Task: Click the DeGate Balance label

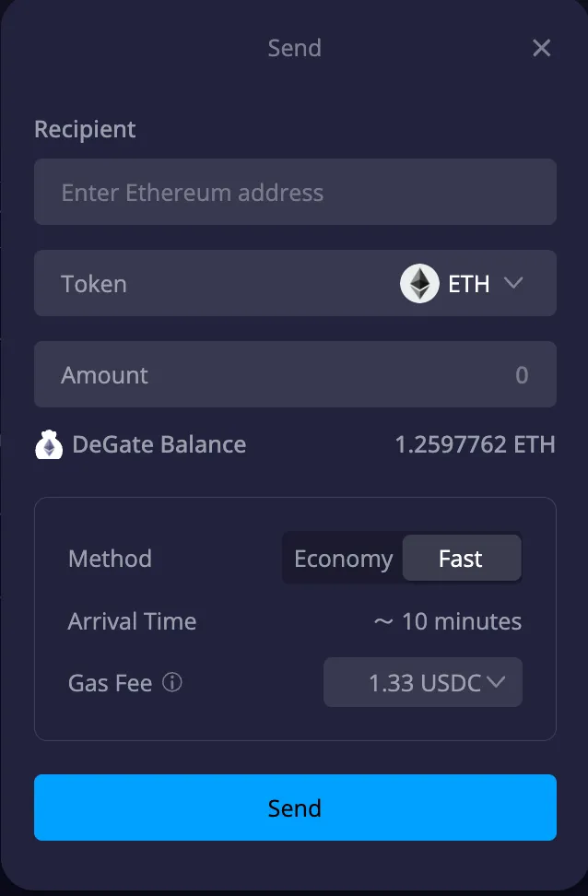Action: pos(159,444)
